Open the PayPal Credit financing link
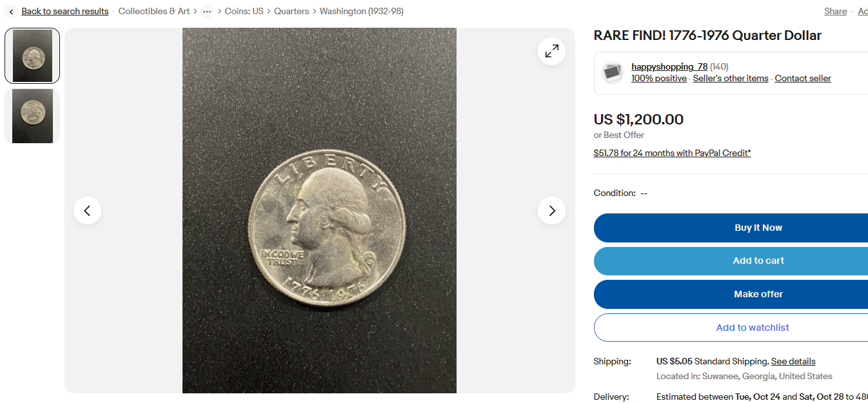868x403 pixels. pos(672,153)
